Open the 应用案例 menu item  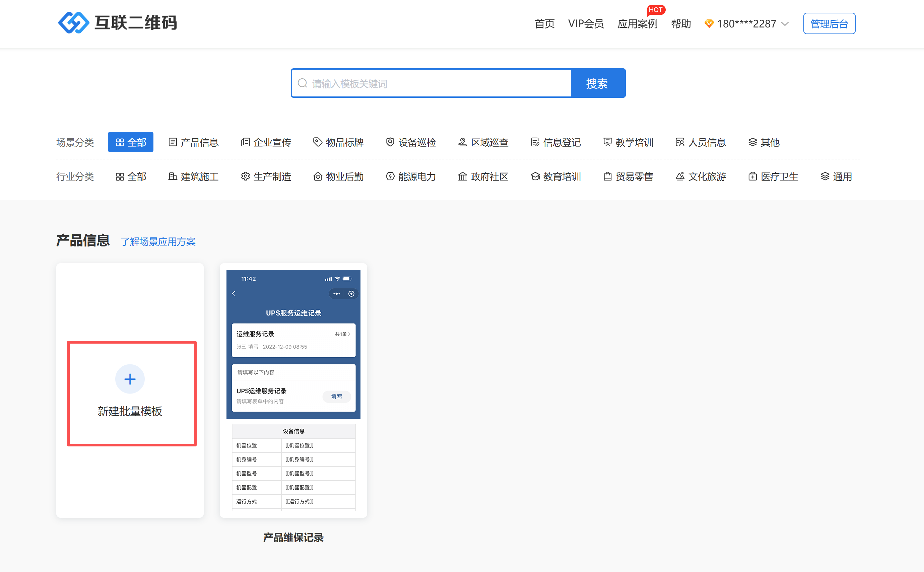coord(637,24)
